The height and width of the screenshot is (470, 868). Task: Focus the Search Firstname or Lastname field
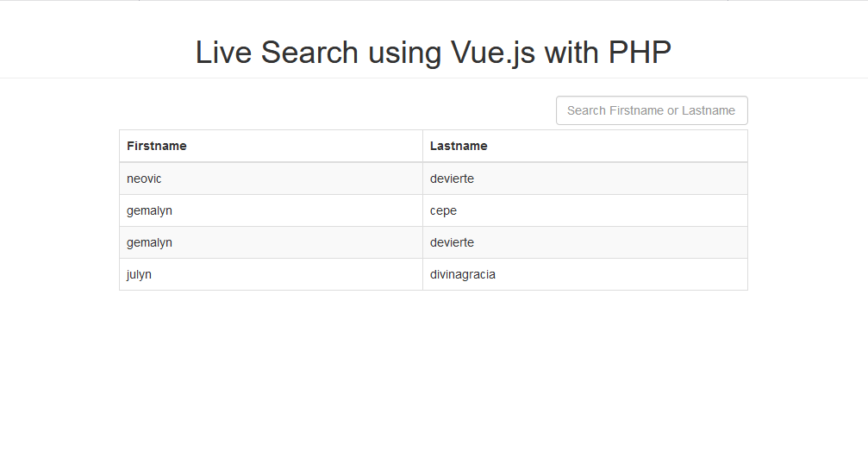pyautogui.click(x=652, y=110)
